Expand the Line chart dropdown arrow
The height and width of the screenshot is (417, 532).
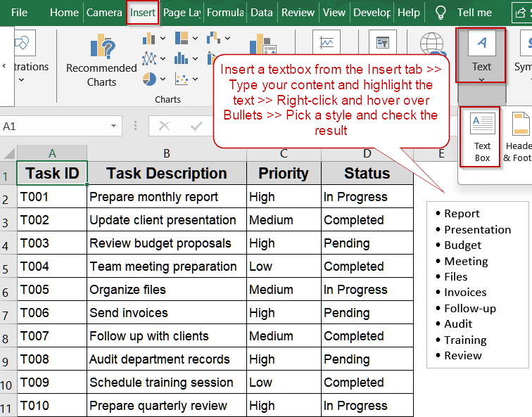pyautogui.click(x=163, y=58)
